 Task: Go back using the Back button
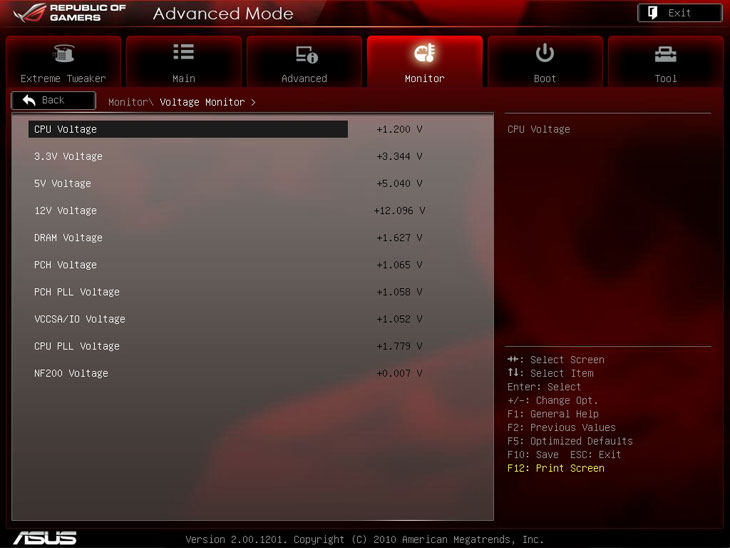[53, 100]
